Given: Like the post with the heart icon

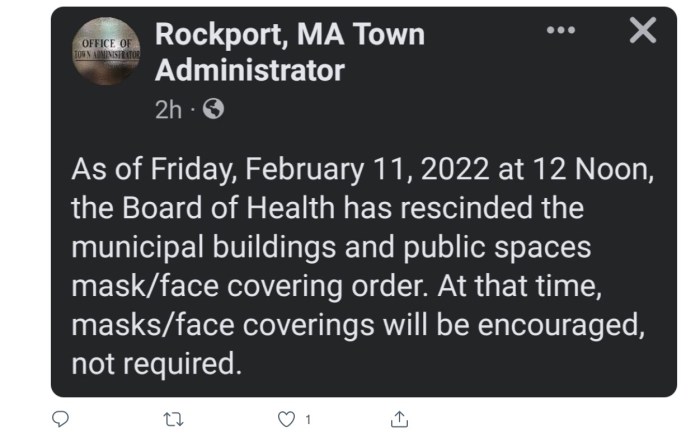Looking at the screenshot, I should coord(286,418).
